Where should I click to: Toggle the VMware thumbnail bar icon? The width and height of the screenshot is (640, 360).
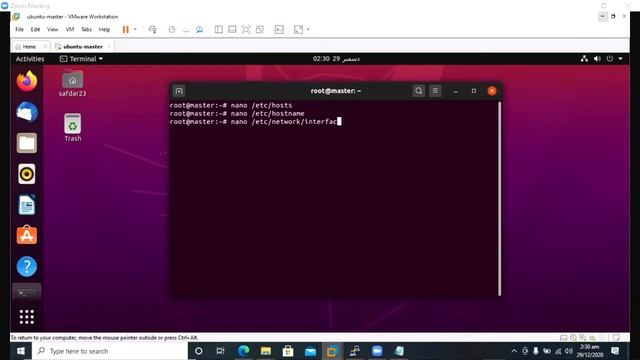pyautogui.click(x=232, y=29)
